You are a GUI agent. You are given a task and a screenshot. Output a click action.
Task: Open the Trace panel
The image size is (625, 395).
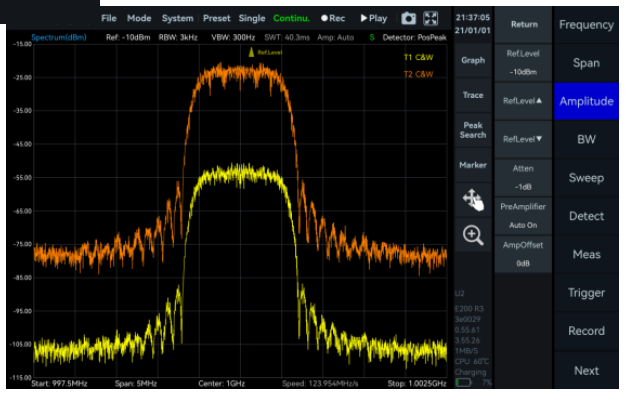pyautogui.click(x=473, y=95)
